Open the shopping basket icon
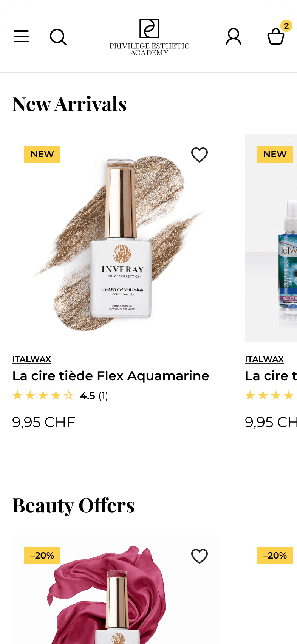The width and height of the screenshot is (297, 644). tap(276, 37)
